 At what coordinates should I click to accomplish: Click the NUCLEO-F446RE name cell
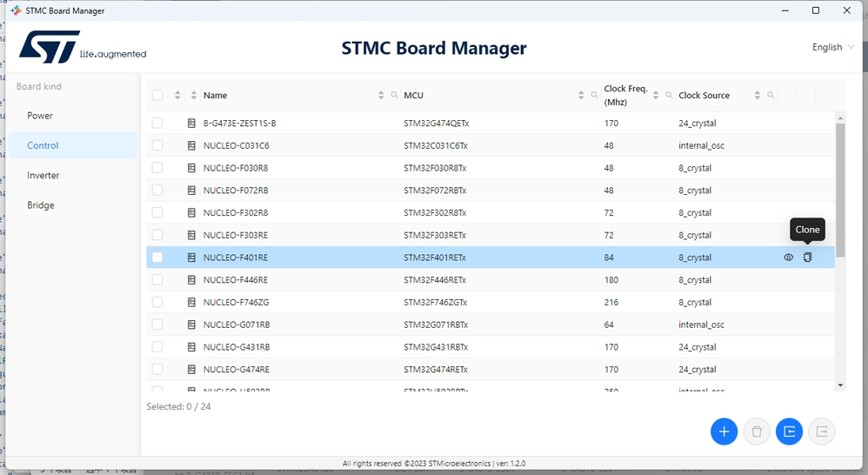coord(236,280)
